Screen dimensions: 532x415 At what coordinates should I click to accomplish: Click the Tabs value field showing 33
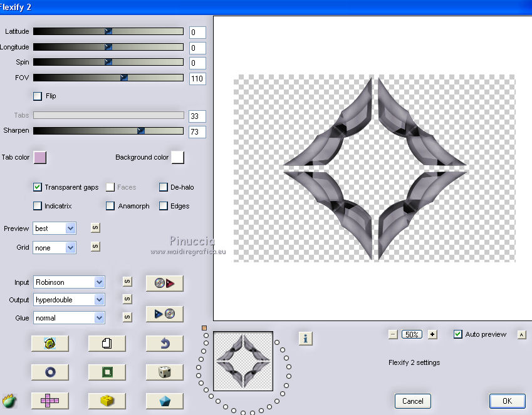pos(197,116)
